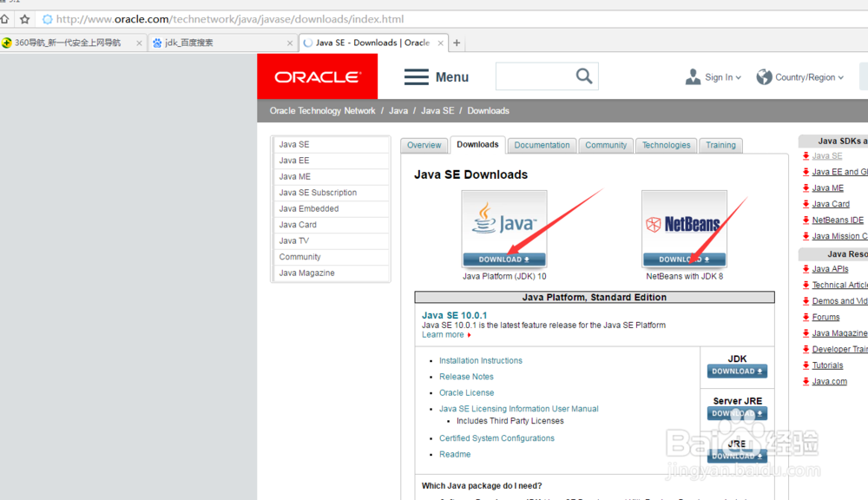
Task: Switch to the jdk Baidu search tab
Action: coord(222,43)
